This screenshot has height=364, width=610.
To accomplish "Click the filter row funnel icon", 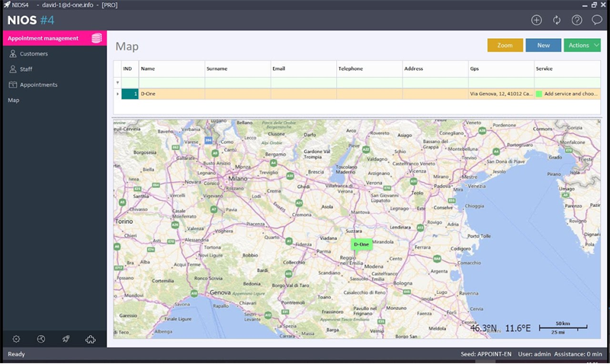I will tap(117, 82).
